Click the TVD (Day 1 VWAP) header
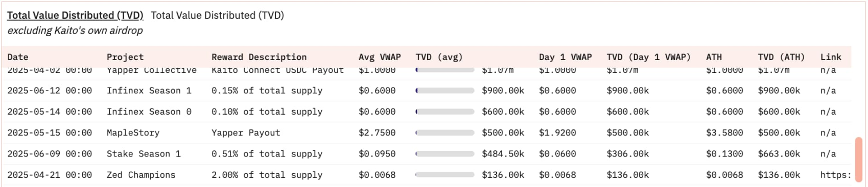This screenshot has width=868, height=187. [x=648, y=57]
